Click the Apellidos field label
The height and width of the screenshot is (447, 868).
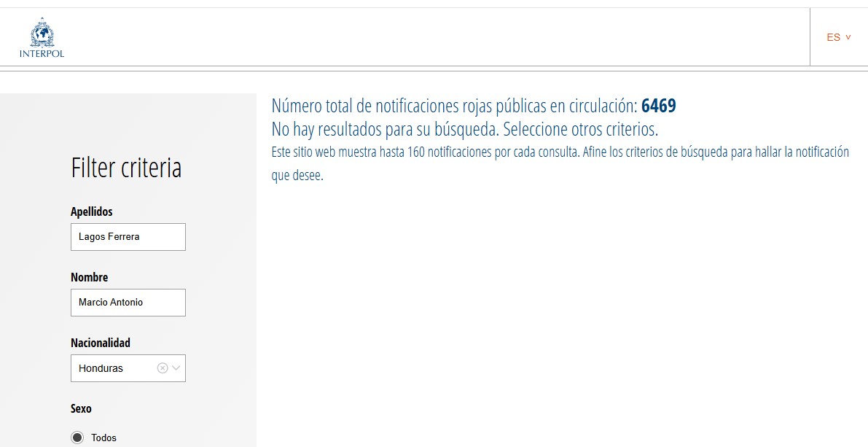(x=92, y=211)
